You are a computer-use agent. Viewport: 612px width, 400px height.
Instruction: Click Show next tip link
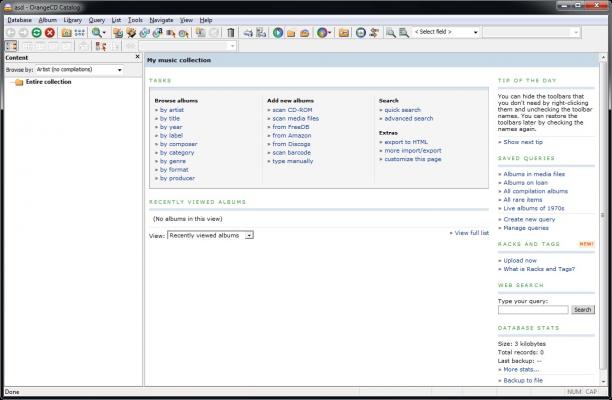(x=523, y=142)
